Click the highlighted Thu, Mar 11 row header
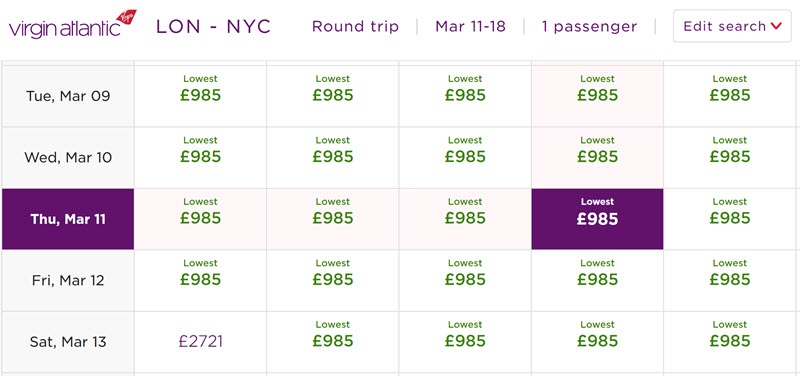The width and height of the screenshot is (800, 376). (x=68, y=219)
